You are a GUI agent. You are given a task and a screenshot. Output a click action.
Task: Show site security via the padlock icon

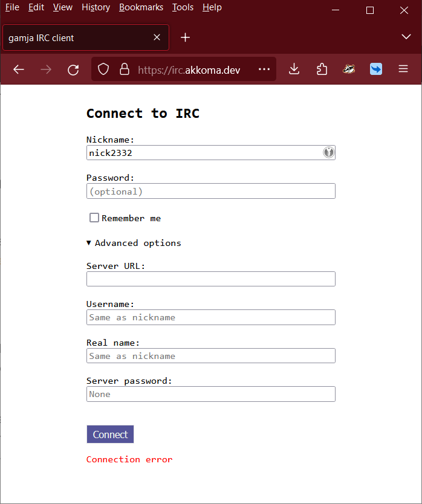click(x=125, y=69)
